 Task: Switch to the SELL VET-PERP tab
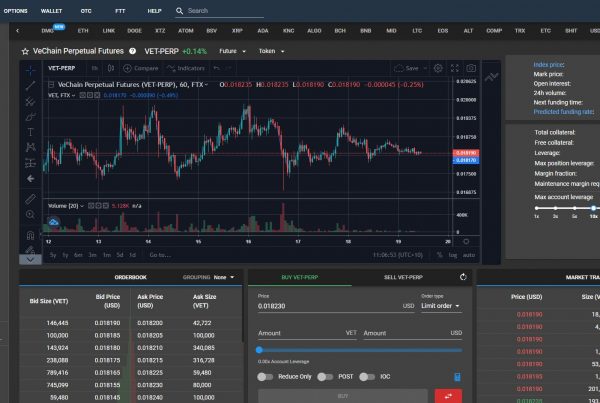point(403,277)
